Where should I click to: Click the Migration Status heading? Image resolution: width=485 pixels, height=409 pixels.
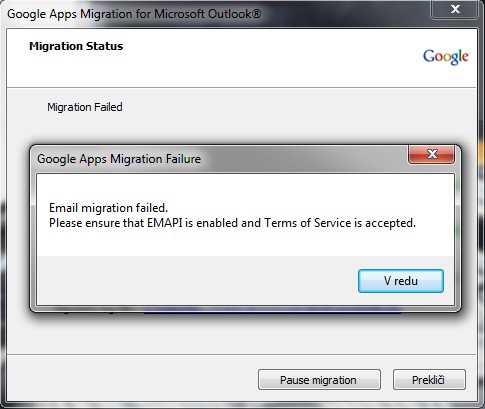tap(76, 46)
